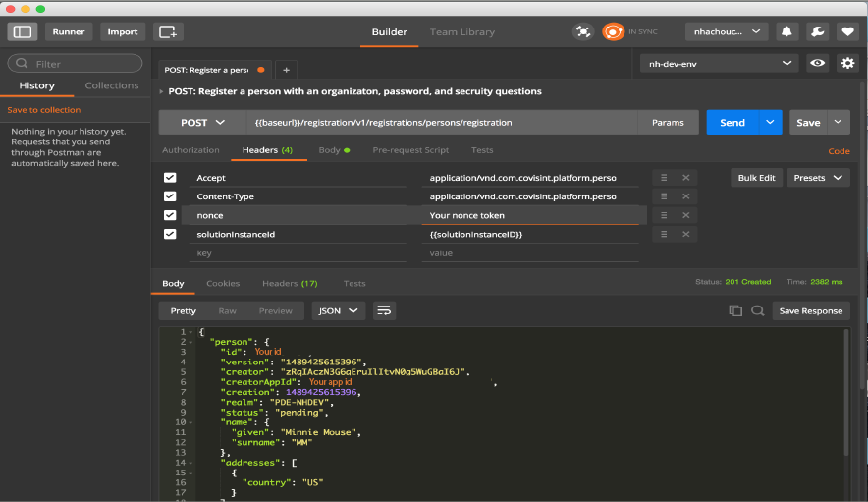
Task: Open settings wrench icon
Action: point(817,31)
